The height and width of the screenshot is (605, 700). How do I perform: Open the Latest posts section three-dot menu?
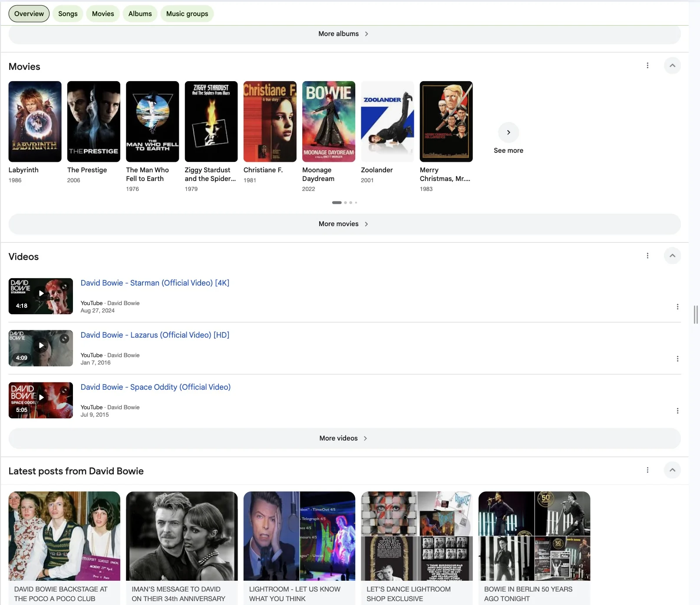pyautogui.click(x=647, y=470)
